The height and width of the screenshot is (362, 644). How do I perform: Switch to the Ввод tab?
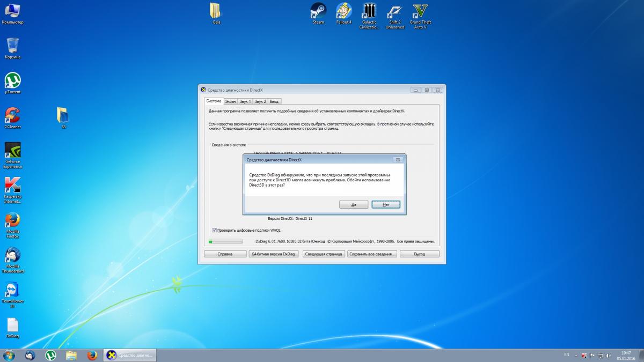click(274, 101)
